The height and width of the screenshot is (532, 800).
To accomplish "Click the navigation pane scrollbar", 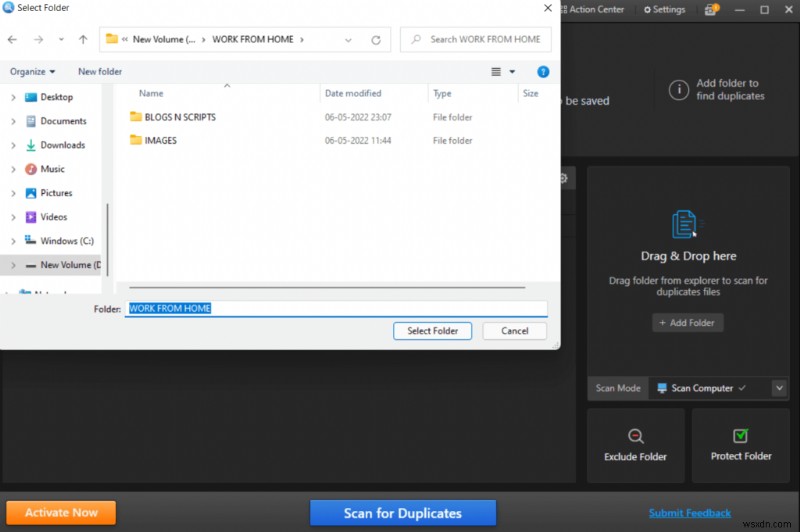I will click(108, 240).
